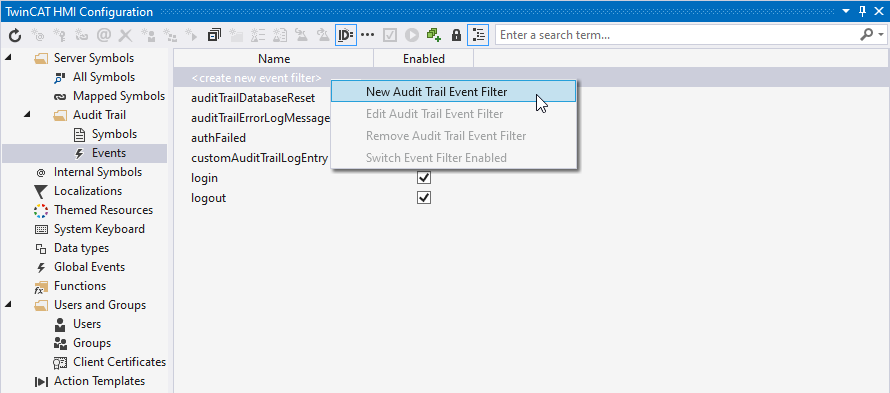Click the magnifier search icon
Viewport: 890px width, 393px height.
[x=866, y=35]
